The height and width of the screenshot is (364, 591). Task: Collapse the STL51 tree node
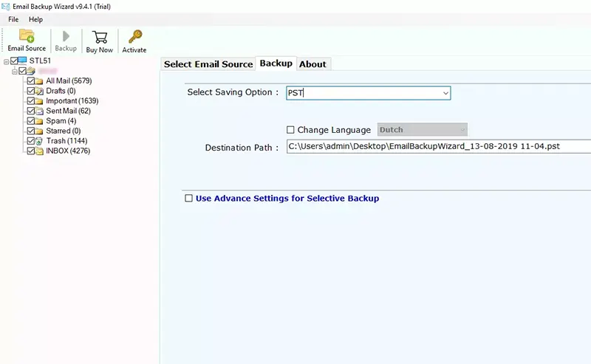[6, 61]
